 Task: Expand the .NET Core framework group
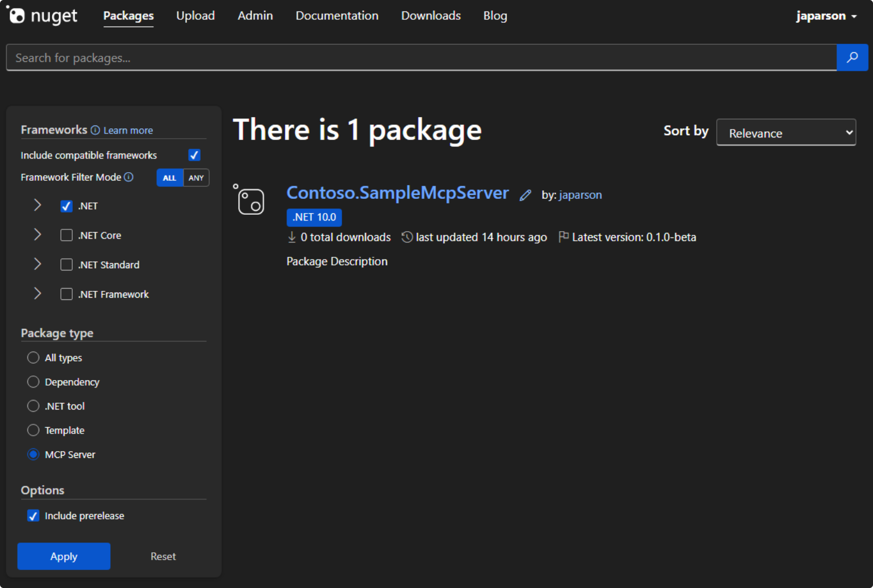coord(37,235)
